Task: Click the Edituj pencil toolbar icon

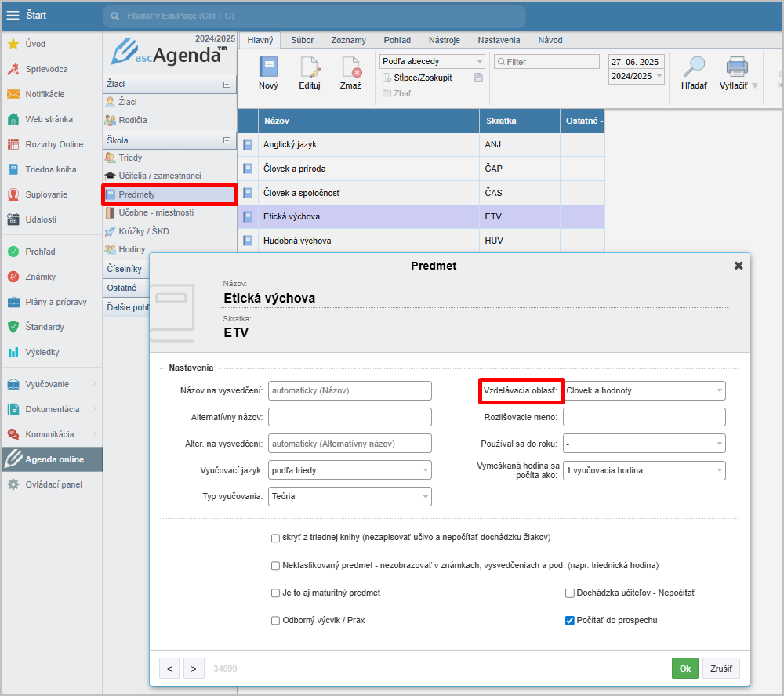Action: 310,67
